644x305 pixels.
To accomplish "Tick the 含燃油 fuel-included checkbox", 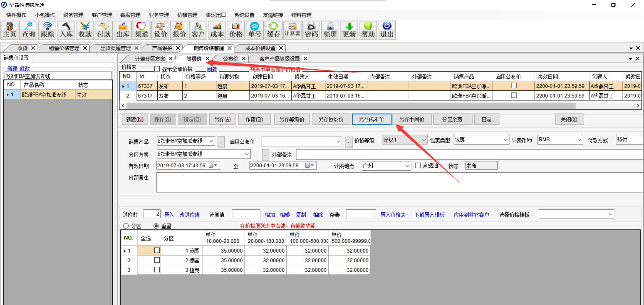I will tap(418, 166).
